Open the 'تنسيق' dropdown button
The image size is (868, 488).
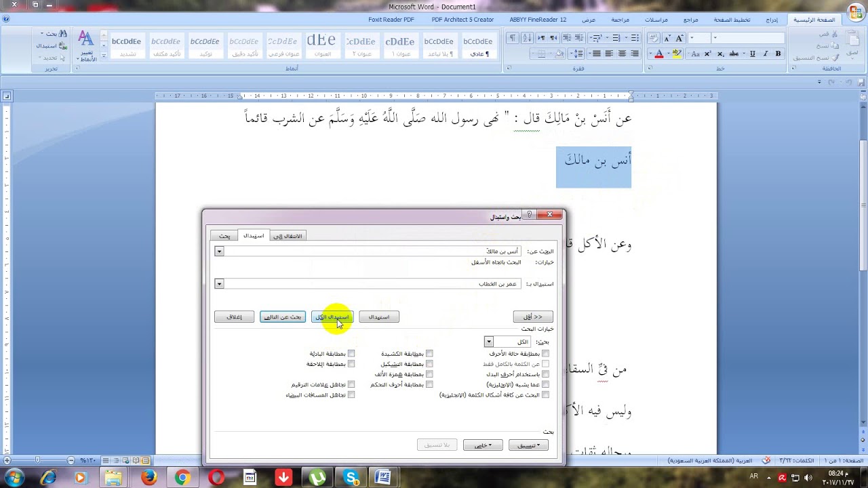[528, 445]
